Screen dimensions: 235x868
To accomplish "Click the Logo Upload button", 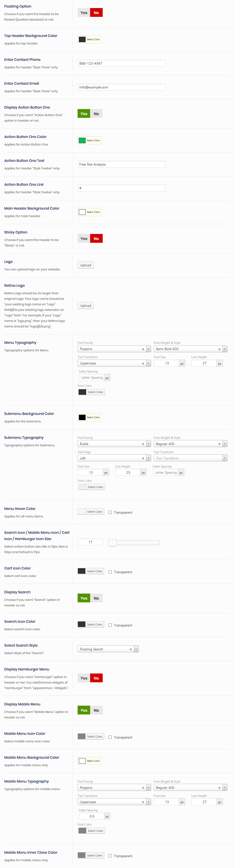I will click(86, 265).
